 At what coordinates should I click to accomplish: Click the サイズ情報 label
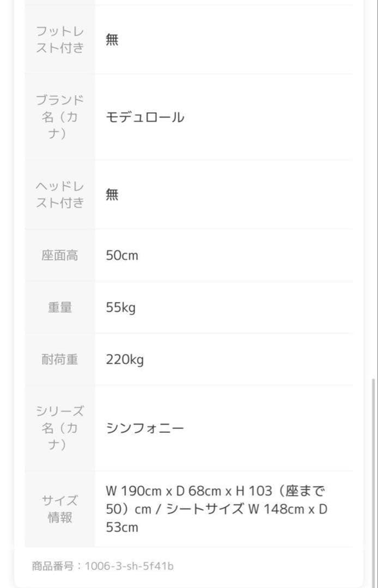pyautogui.click(x=60, y=509)
